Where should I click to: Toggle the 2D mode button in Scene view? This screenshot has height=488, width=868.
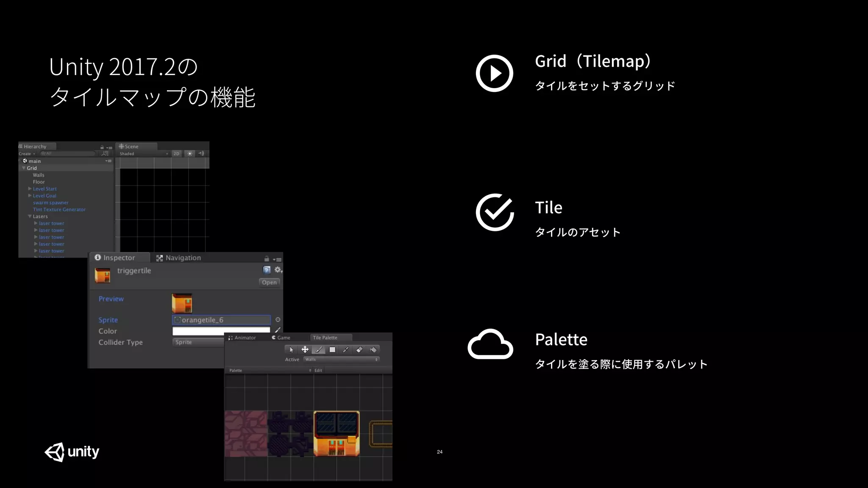pyautogui.click(x=176, y=154)
